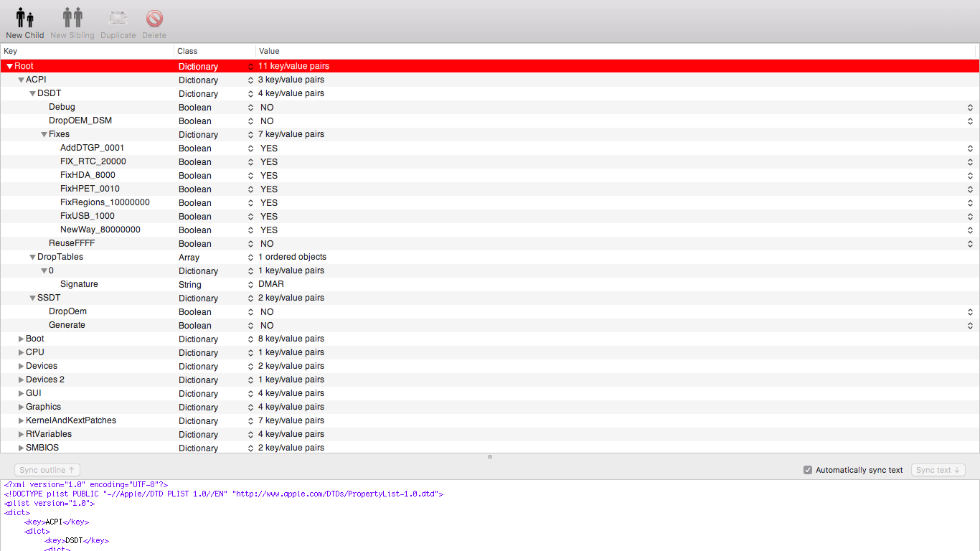Collapse the Root disclosure triangle
Image resolution: width=980 pixels, height=551 pixels.
(x=10, y=66)
